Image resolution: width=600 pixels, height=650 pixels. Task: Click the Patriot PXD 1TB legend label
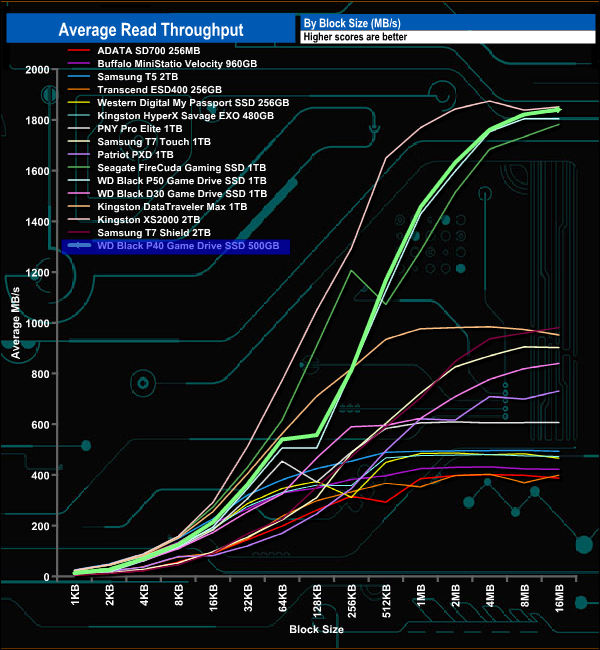(135, 155)
